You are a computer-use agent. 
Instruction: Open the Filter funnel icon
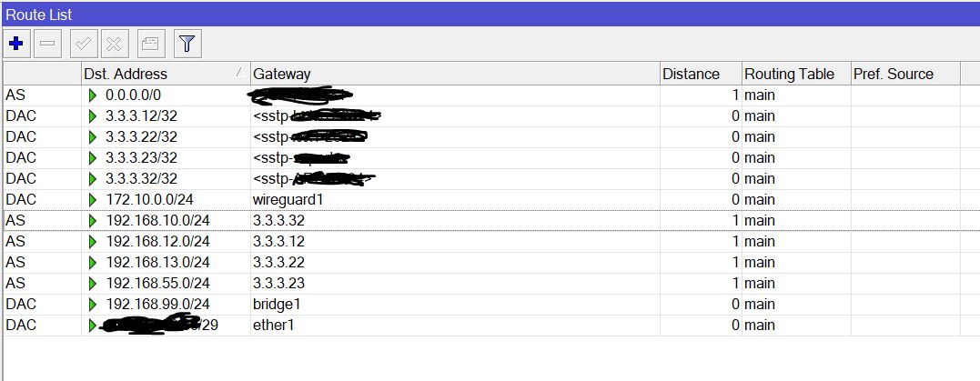pyautogui.click(x=187, y=43)
